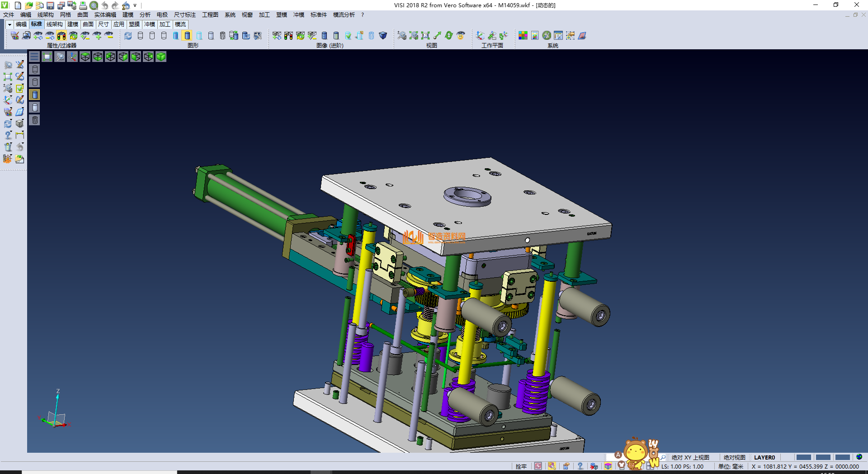Click the 单位: 毫米 units indicator
Screen dimensions: 868x474
click(x=731, y=466)
